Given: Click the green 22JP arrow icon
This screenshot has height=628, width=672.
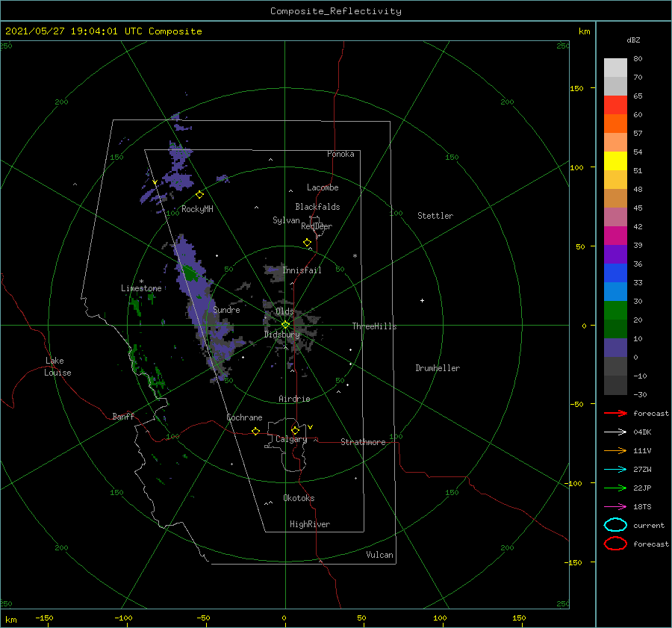Looking at the screenshot, I should pyautogui.click(x=615, y=488).
